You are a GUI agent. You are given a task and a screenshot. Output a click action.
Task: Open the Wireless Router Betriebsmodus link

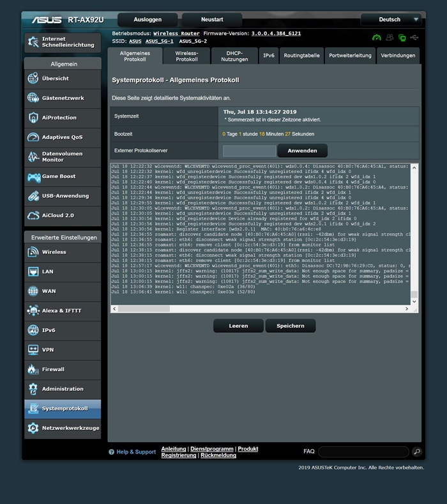click(176, 33)
